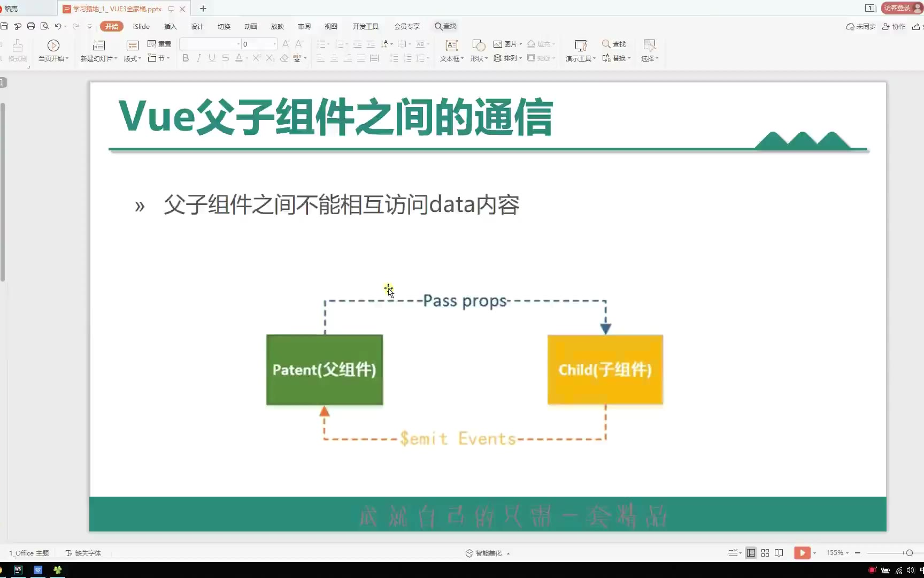924x578 pixels.
Task: Center align text
Action: (334, 58)
